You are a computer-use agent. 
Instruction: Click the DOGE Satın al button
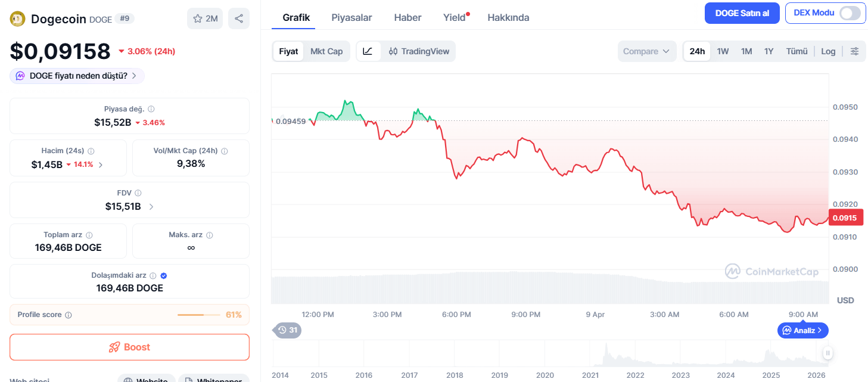(742, 13)
